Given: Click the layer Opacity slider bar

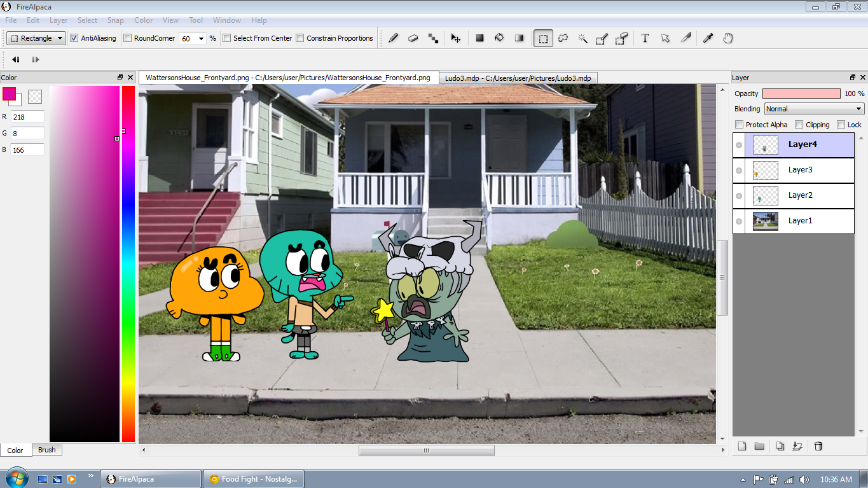Looking at the screenshot, I should pyautogui.click(x=801, y=94).
